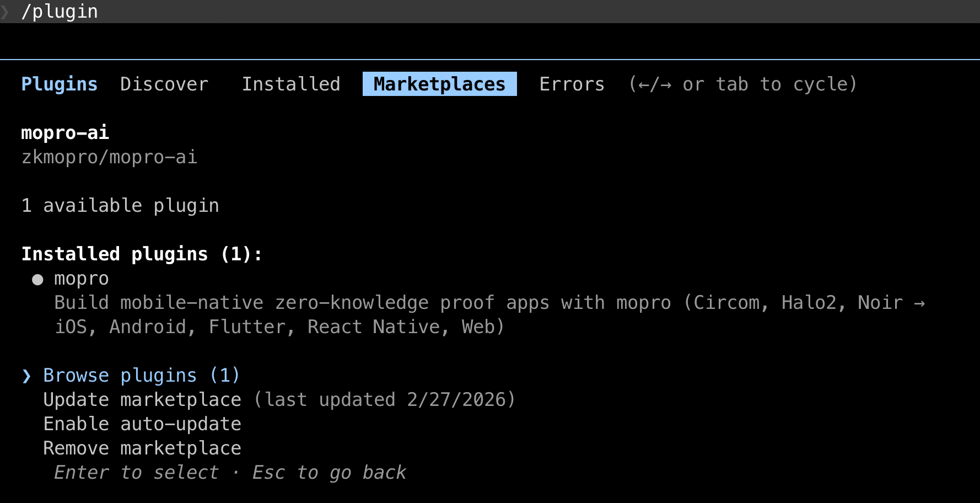Screen dimensions: 980x503
Task: Open the Discover tab
Action: 164,84
